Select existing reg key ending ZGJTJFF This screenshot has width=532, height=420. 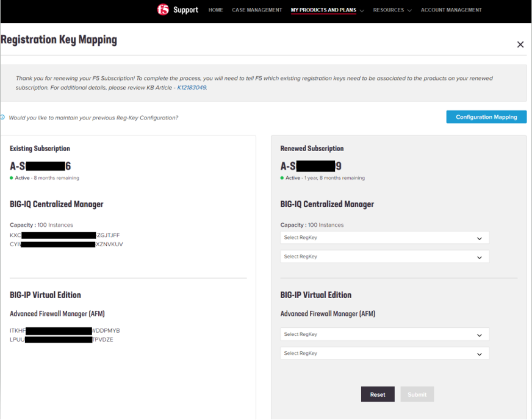click(65, 235)
